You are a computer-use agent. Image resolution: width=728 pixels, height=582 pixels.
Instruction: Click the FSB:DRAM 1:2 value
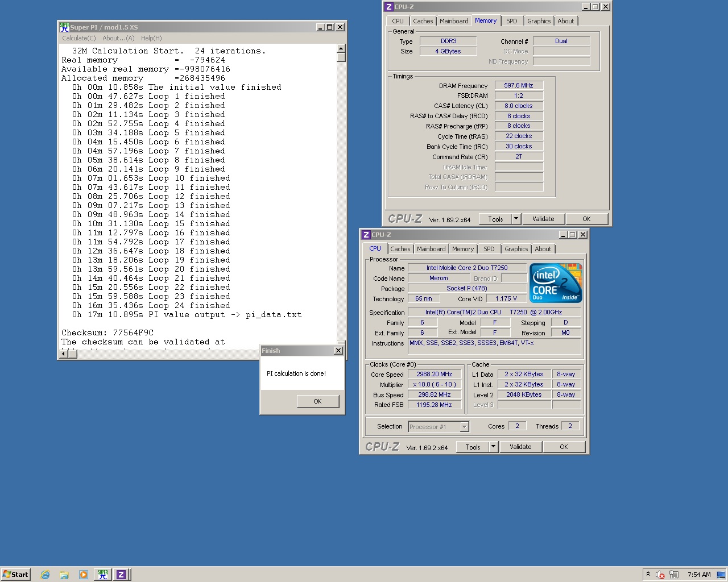tap(519, 95)
